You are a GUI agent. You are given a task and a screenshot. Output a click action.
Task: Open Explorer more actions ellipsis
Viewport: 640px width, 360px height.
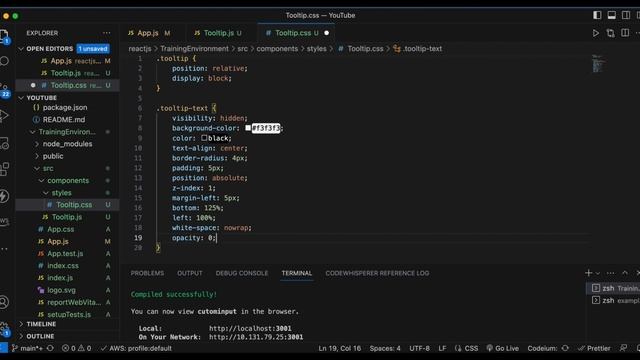coord(107,33)
